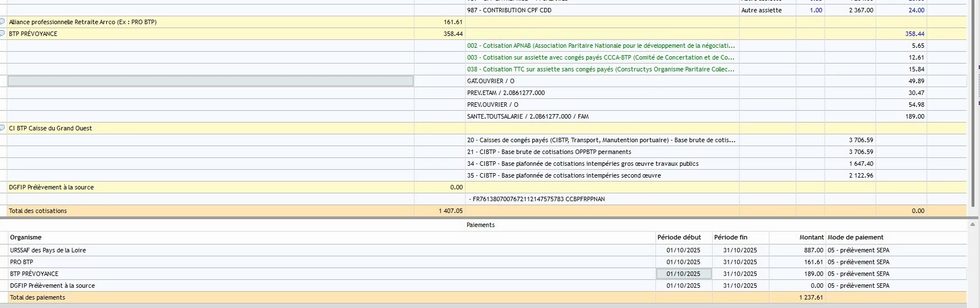Click the Total des paiements label
Screen dimensions: 980x308
point(38,297)
